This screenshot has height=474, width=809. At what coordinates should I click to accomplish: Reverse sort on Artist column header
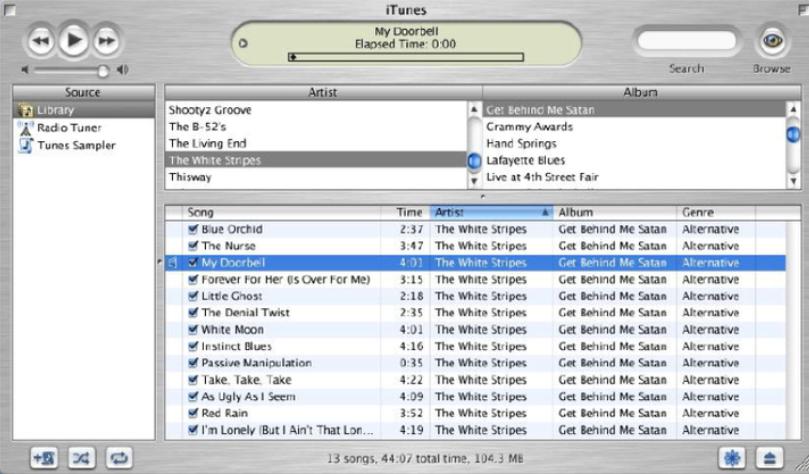pos(491,213)
